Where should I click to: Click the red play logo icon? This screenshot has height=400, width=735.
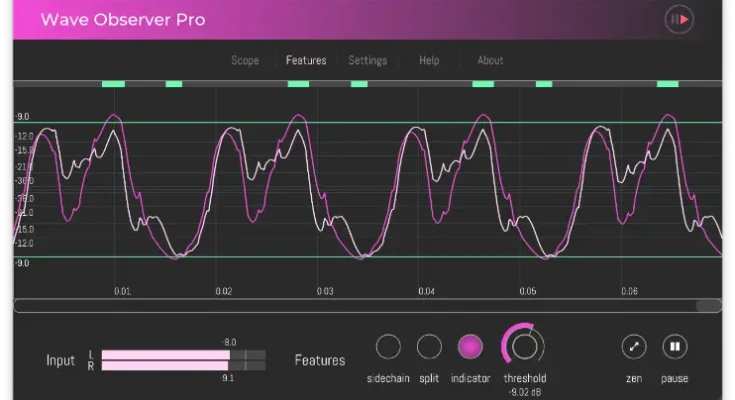679,19
